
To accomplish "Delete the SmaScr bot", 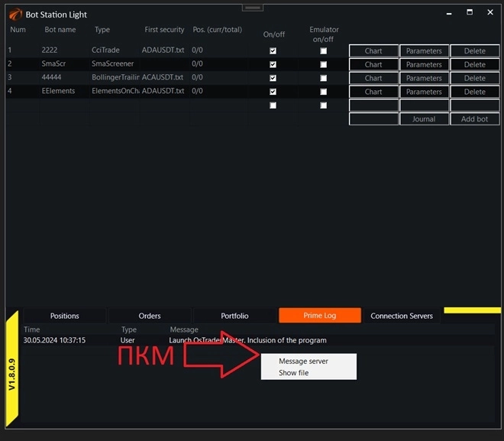I will 475,64.
